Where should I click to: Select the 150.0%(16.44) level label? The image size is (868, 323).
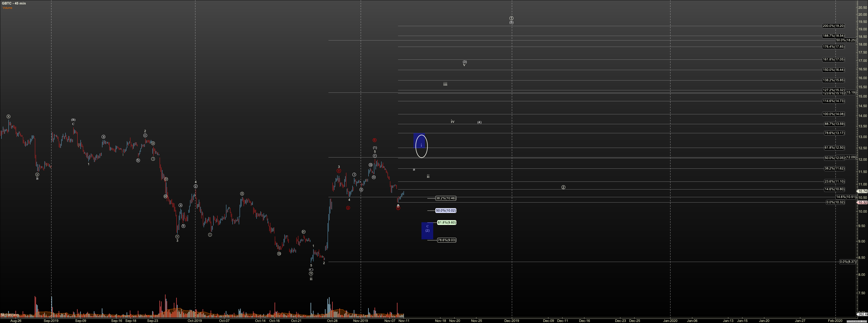(833, 70)
